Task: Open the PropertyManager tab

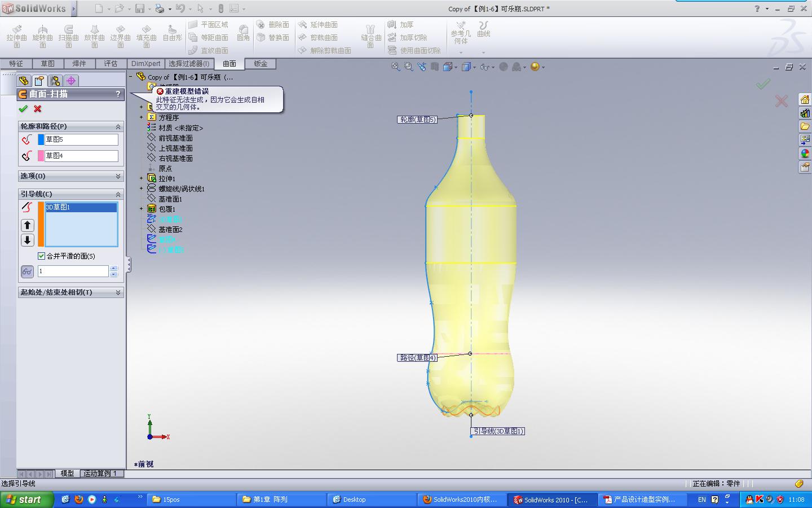Action: (39, 81)
